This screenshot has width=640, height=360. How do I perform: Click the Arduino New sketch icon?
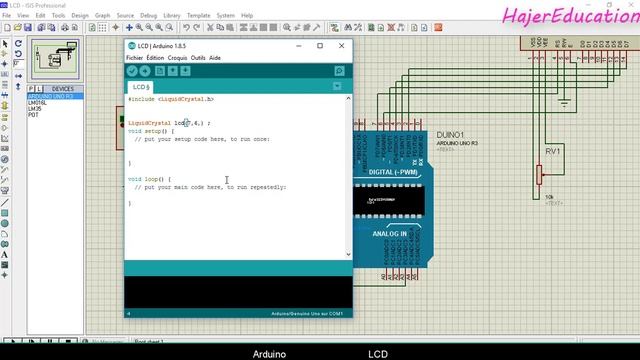(160, 71)
